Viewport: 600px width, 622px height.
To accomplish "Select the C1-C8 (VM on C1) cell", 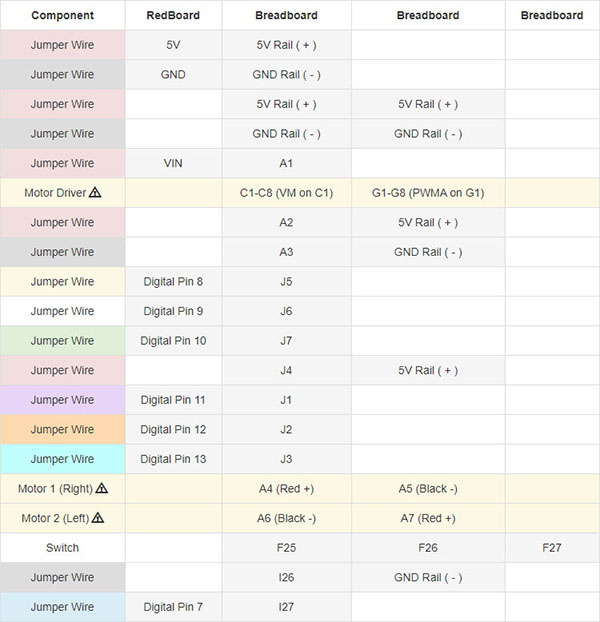I will point(286,193).
